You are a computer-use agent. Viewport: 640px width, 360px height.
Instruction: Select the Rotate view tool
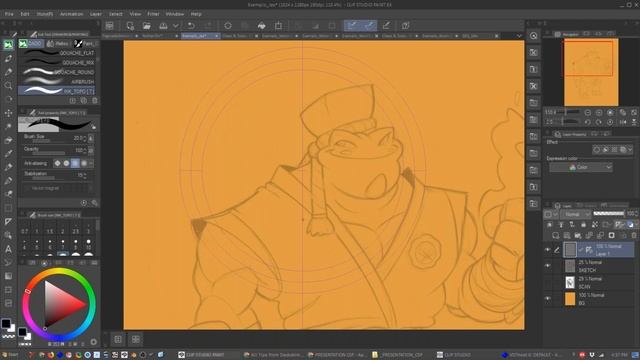point(8,99)
